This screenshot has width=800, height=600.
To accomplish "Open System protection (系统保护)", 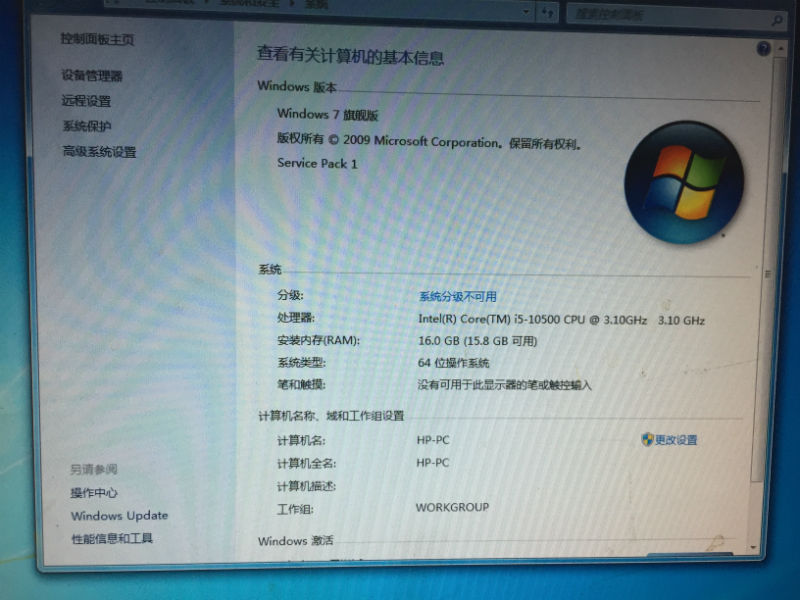I will [x=87, y=126].
